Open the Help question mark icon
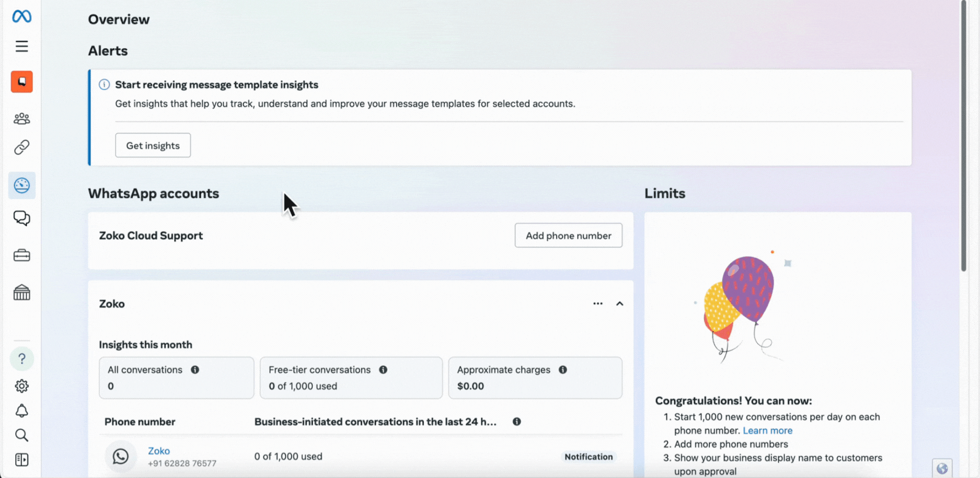The image size is (980, 478). click(21, 358)
